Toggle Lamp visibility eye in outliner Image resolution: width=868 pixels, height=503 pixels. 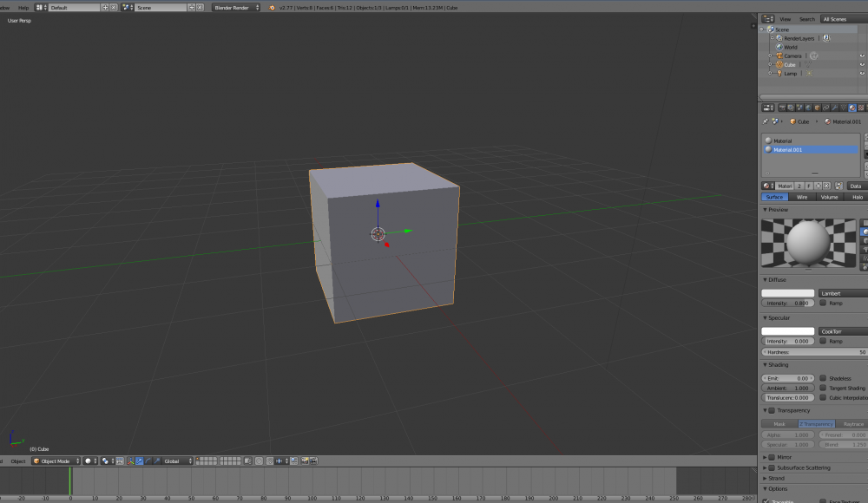862,74
